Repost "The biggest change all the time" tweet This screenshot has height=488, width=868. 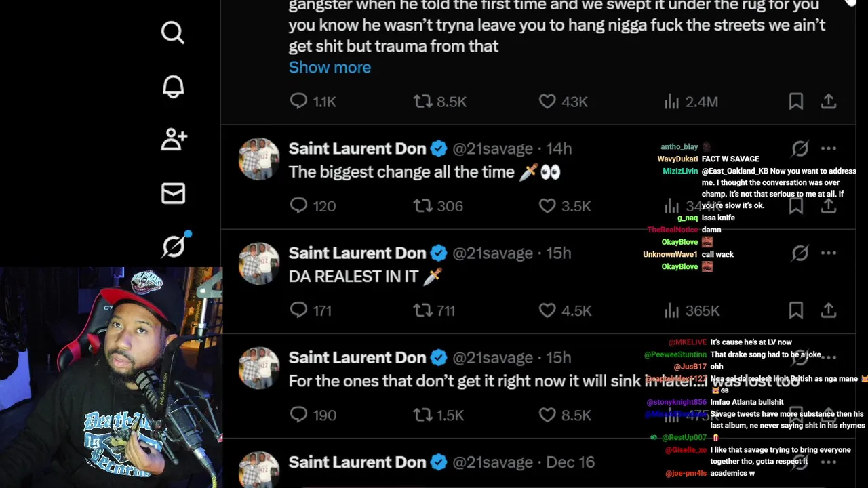[422, 206]
